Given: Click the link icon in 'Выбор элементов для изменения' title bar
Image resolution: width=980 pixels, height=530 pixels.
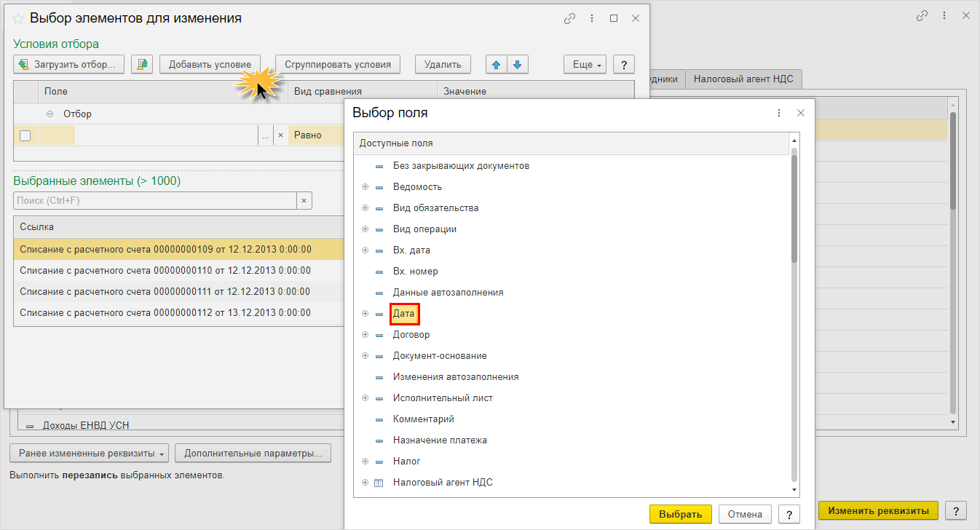Looking at the screenshot, I should coord(570,18).
